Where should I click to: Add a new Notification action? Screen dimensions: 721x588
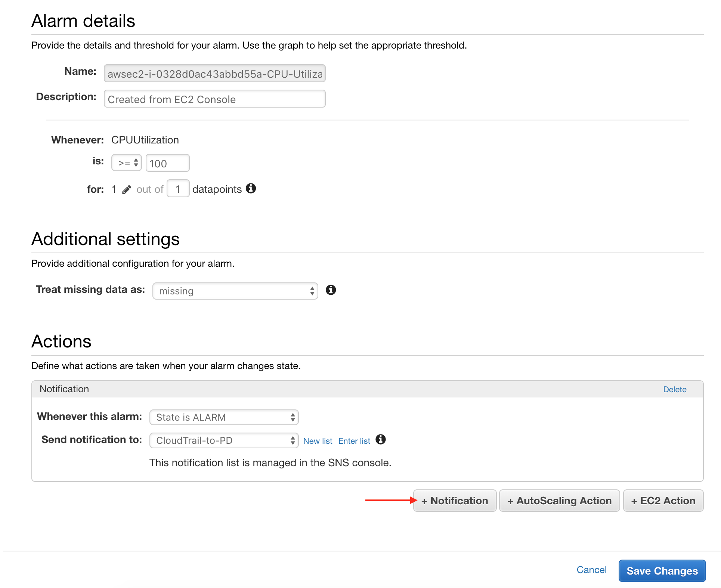pyautogui.click(x=455, y=501)
